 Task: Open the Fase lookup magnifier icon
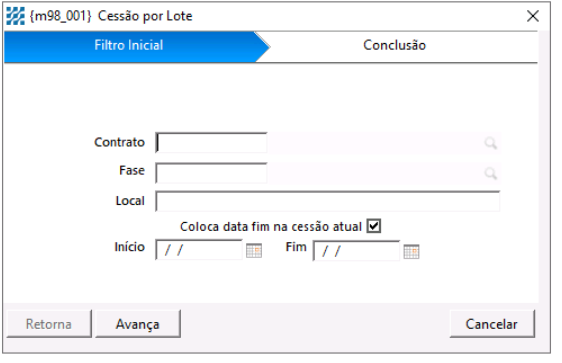490,174
